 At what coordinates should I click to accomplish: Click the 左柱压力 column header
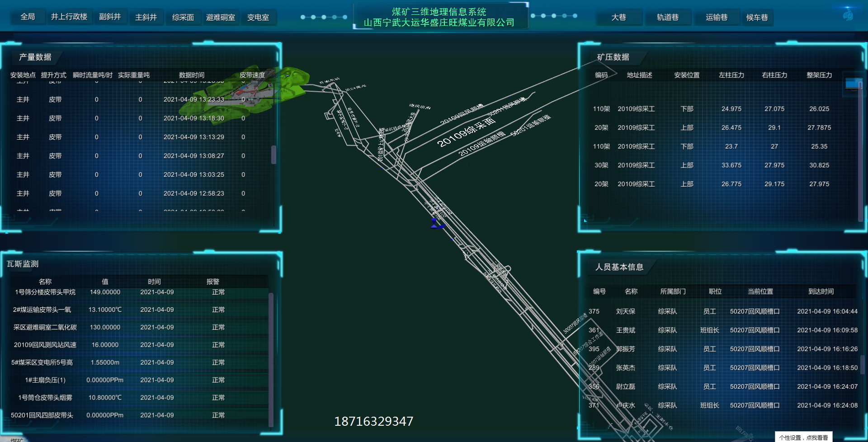click(731, 75)
